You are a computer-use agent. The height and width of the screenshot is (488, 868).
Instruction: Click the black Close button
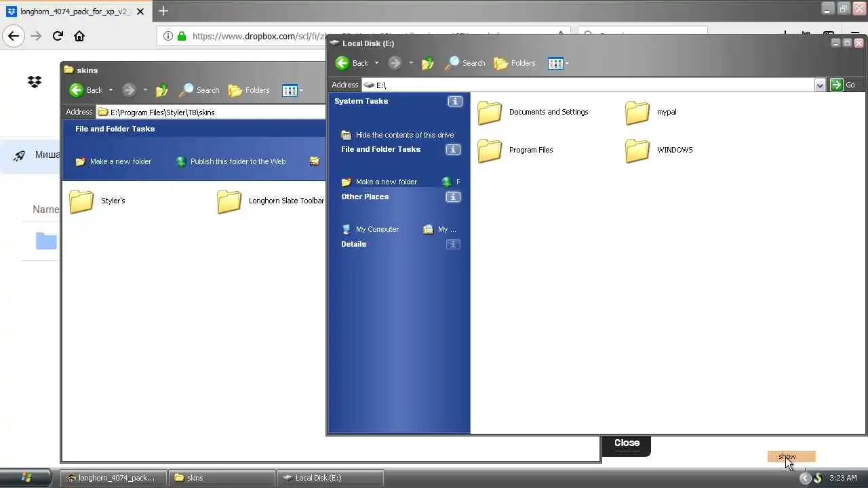[627, 443]
